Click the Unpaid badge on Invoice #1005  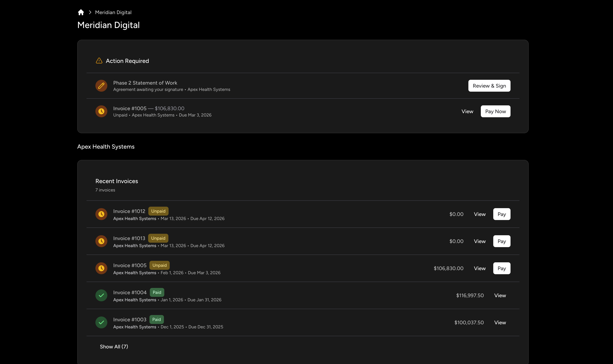coord(159,265)
